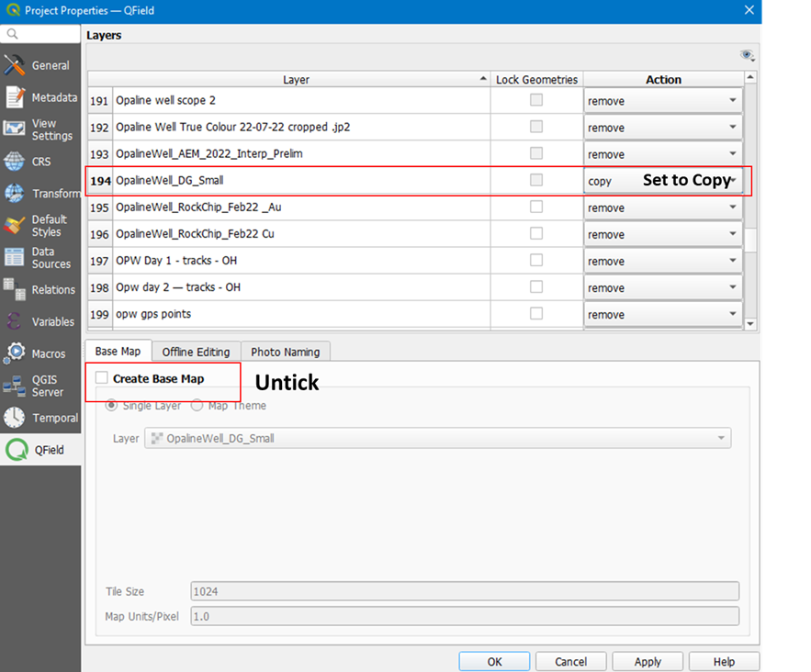Switch to the Base Map tab

point(118,351)
